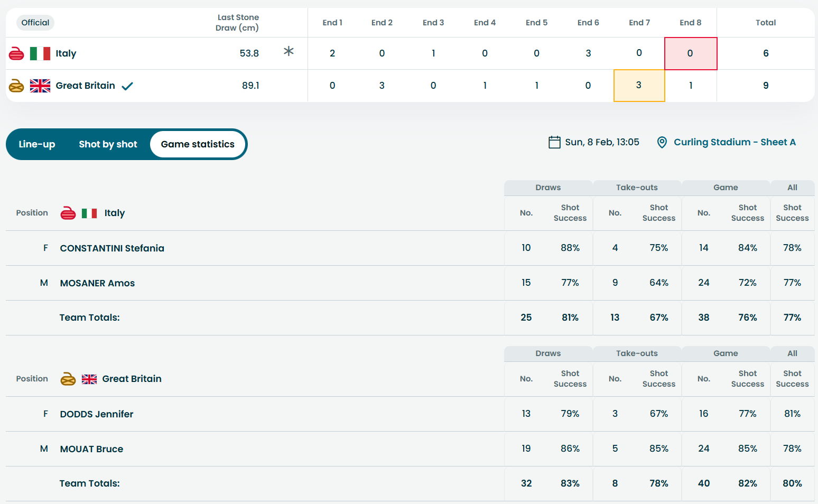This screenshot has height=504, width=818.
Task: Click the red curling stone icon in Italy's scoreboard row
Action: tap(16, 53)
